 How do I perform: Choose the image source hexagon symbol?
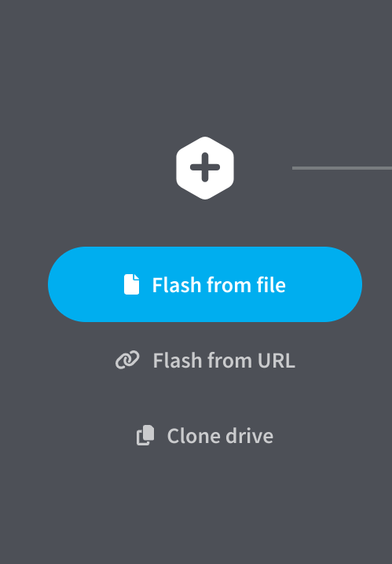point(205,168)
